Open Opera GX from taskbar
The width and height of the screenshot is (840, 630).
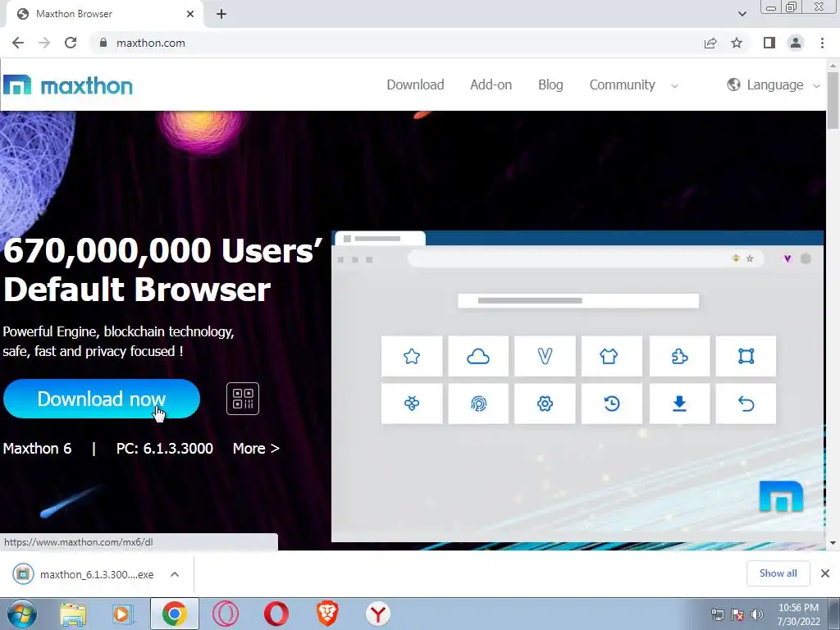pyautogui.click(x=225, y=614)
